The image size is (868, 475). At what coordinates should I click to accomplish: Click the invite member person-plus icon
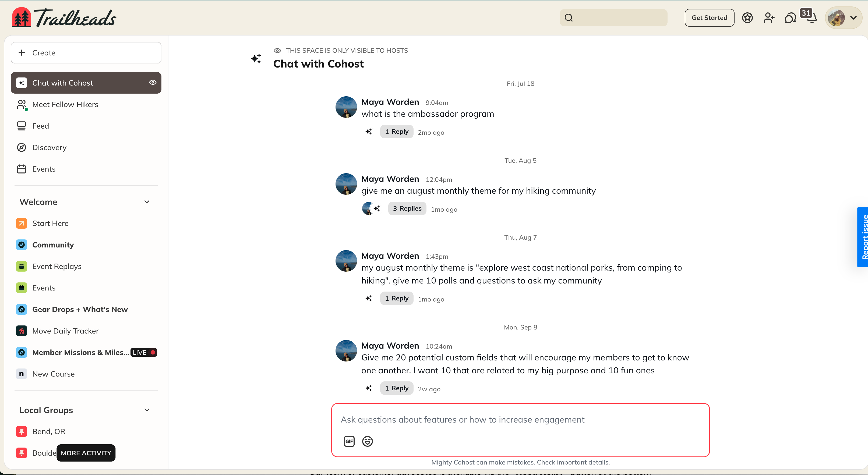pyautogui.click(x=769, y=17)
